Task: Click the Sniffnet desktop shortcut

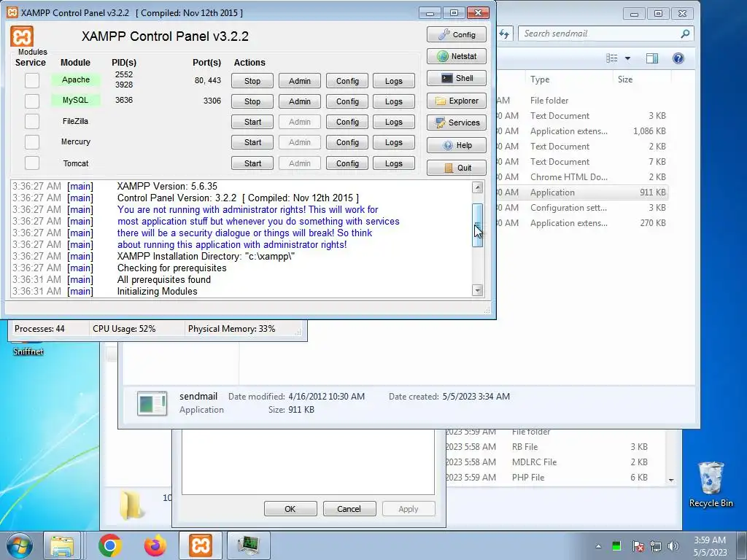Action: tap(28, 350)
